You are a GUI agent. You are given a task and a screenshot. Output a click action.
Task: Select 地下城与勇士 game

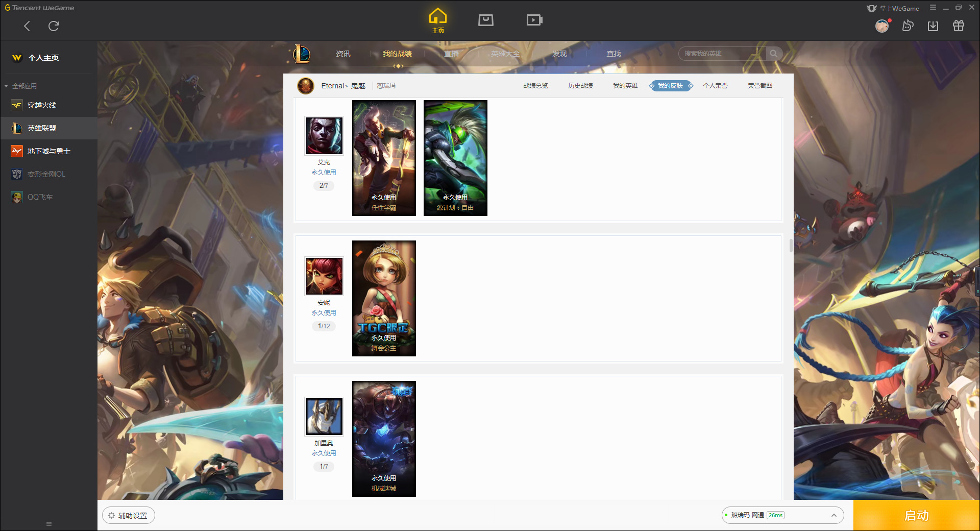click(x=48, y=151)
